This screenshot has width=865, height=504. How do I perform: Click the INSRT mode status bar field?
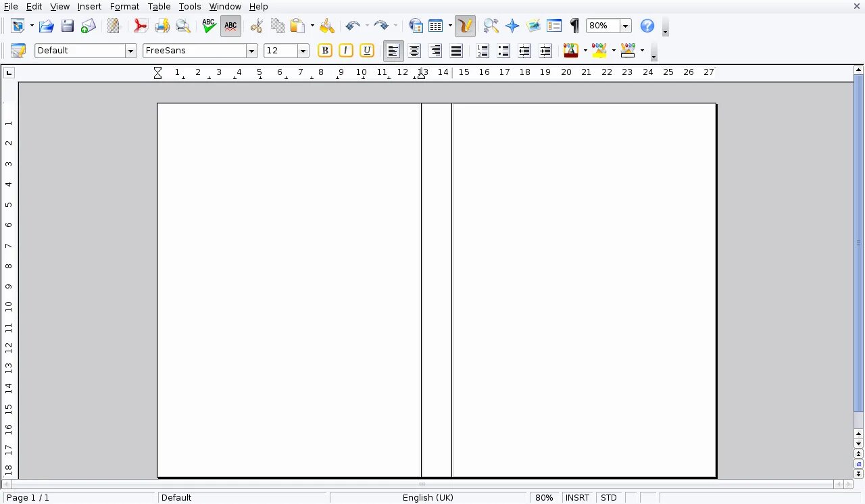[x=577, y=498]
